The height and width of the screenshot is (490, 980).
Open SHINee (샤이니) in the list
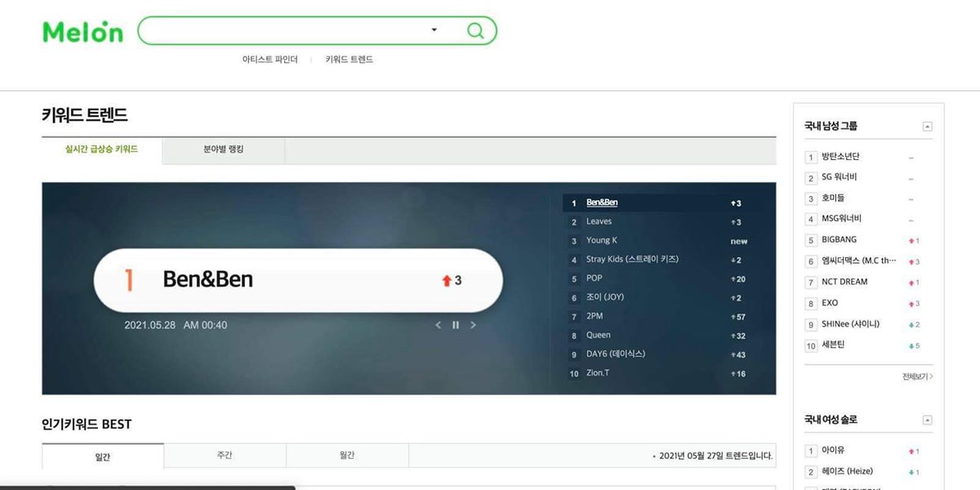pyautogui.click(x=851, y=323)
